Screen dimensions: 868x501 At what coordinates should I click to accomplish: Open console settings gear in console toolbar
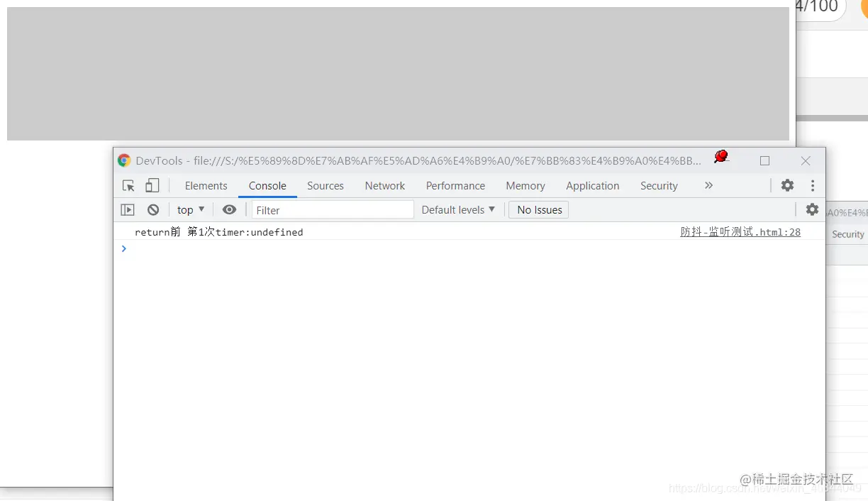[812, 210]
